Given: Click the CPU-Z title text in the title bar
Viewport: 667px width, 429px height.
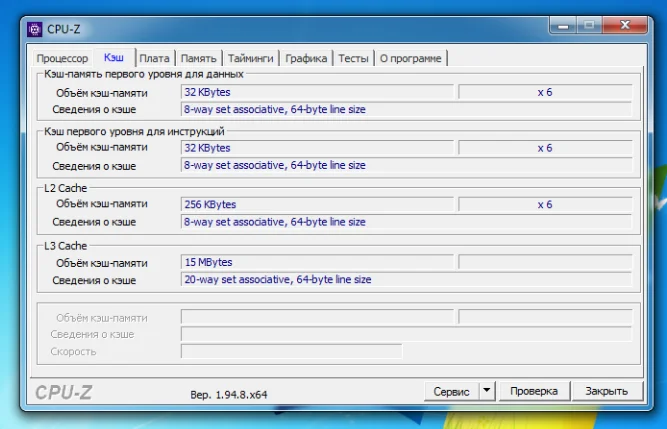Looking at the screenshot, I should 63,29.
